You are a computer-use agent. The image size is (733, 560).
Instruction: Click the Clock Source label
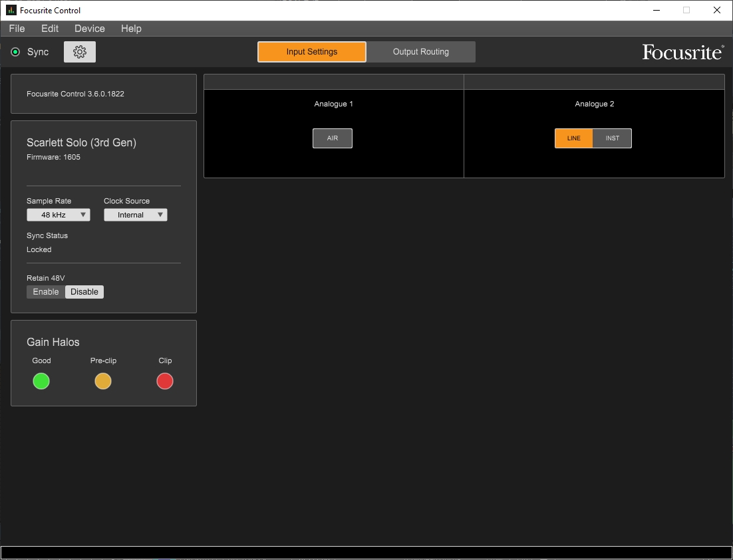(126, 201)
